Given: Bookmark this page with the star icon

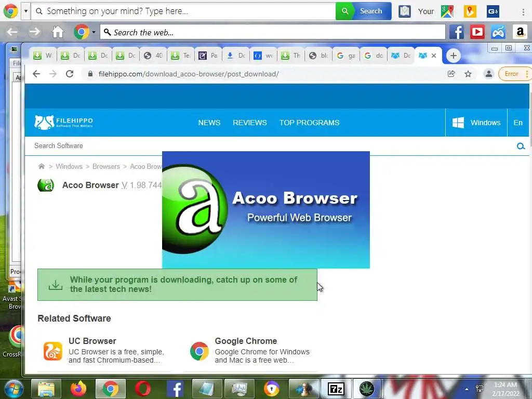Looking at the screenshot, I should pyautogui.click(x=468, y=74).
